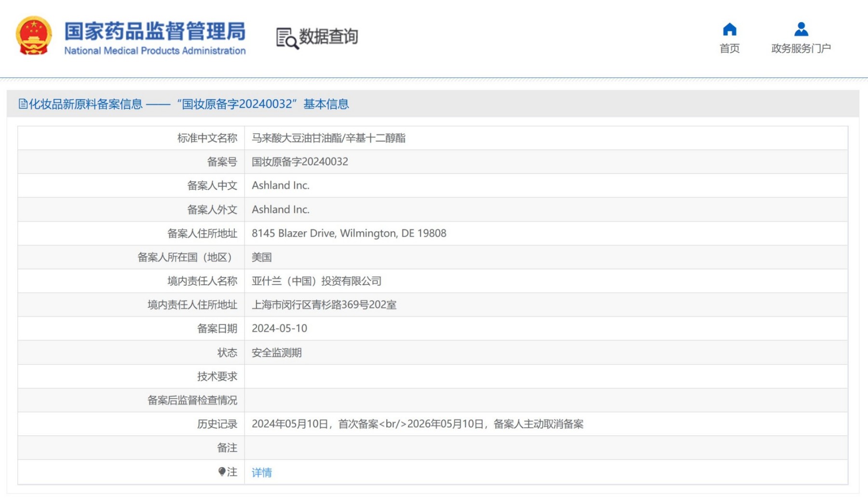Click the label 历史记录
Viewport: 868px width, 501px height.
pos(217,424)
